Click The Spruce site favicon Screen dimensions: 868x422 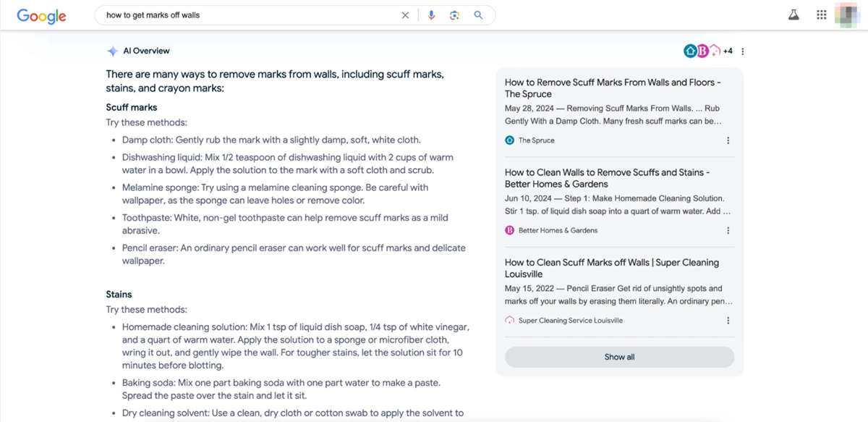click(509, 140)
